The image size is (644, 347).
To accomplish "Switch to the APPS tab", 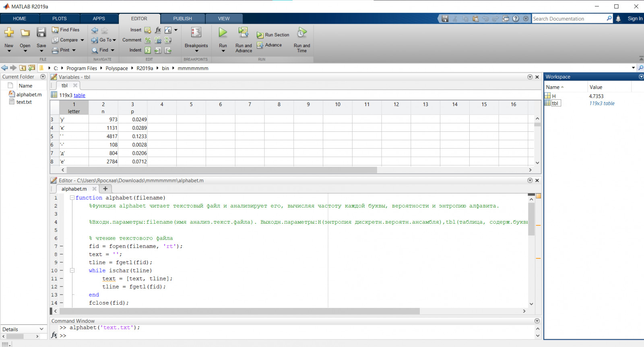I will click(x=99, y=19).
